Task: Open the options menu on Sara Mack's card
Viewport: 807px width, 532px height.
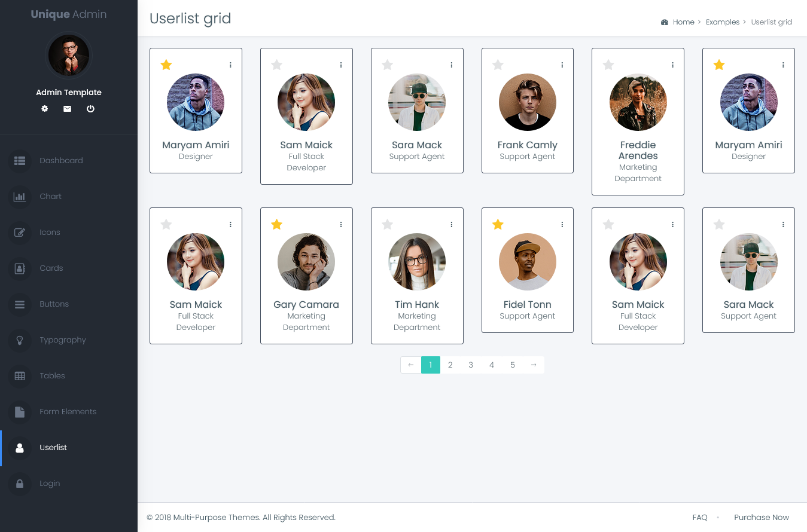Action: (x=452, y=65)
